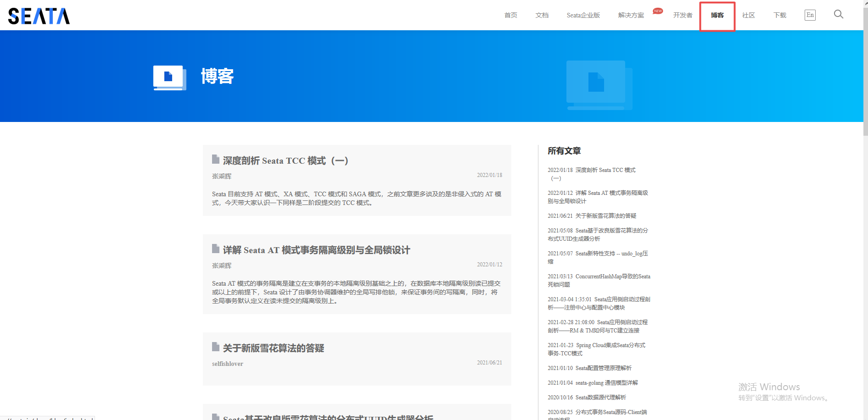The image size is (868, 420).
Task: Click author name selfishlover
Action: (228, 364)
